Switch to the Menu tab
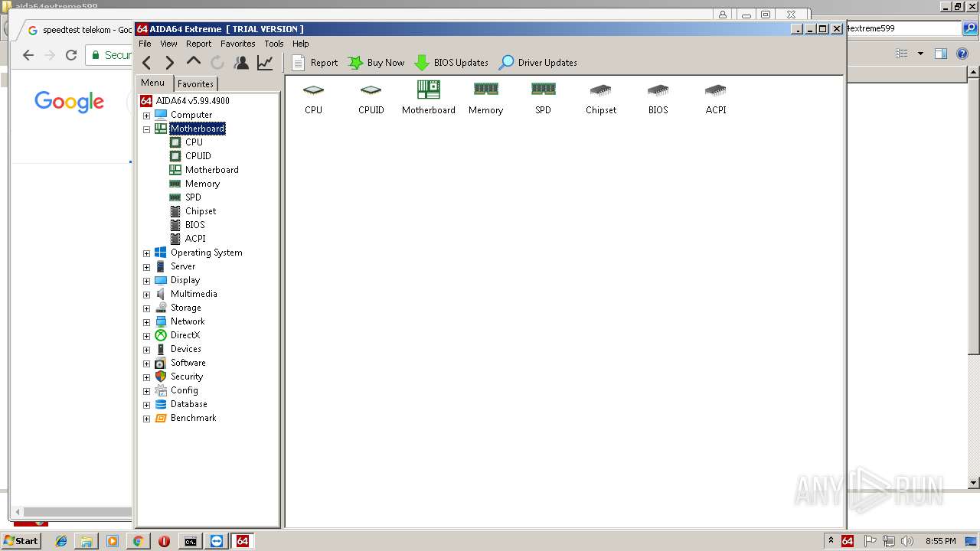The width and height of the screenshot is (980, 551). 152,83
